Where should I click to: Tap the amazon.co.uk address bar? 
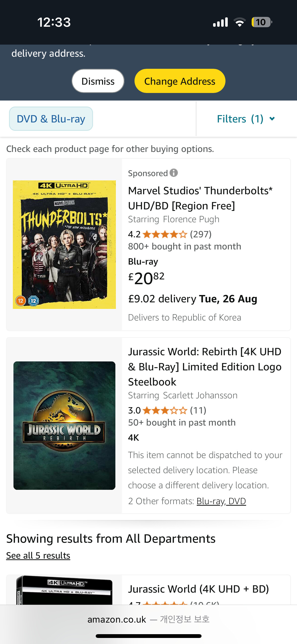(148, 619)
